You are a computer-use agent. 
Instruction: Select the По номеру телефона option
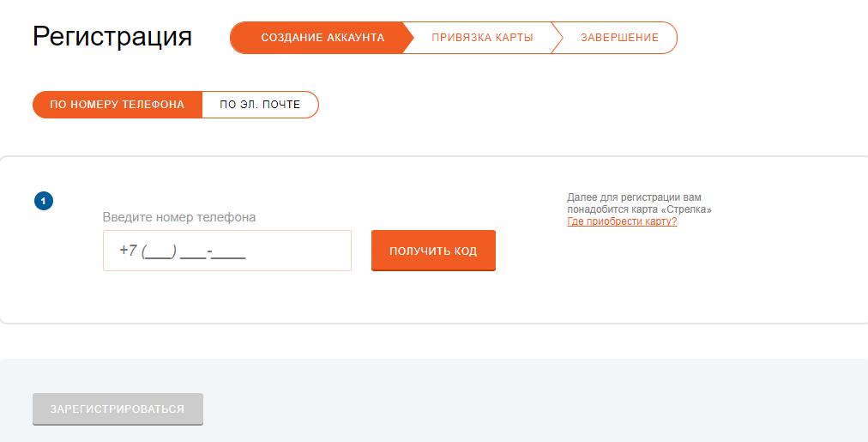[x=118, y=105]
